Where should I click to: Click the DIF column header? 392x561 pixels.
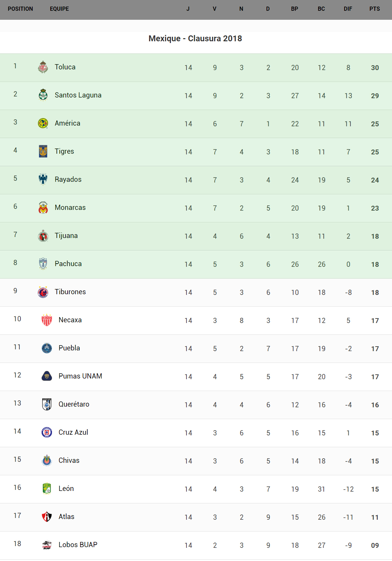pos(348,9)
